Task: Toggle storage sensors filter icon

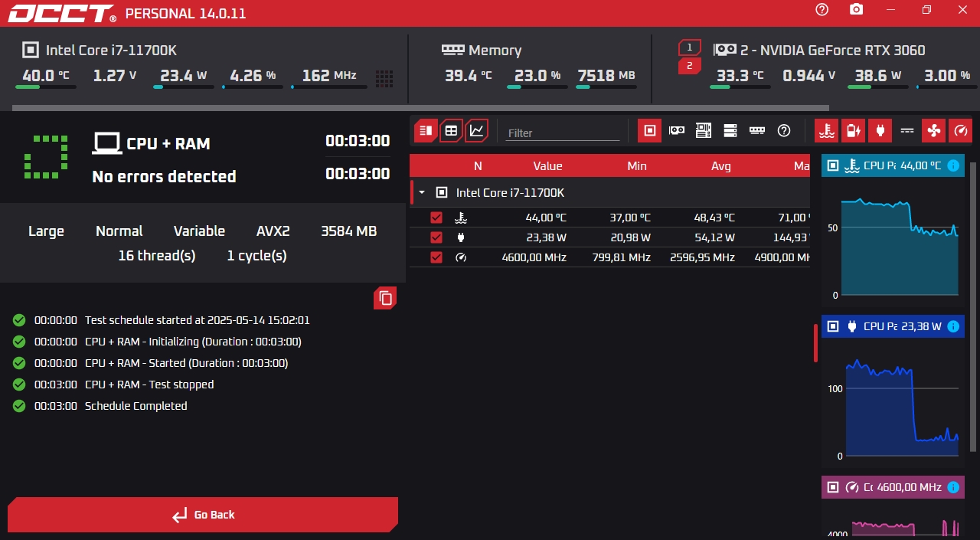Action: pos(730,131)
